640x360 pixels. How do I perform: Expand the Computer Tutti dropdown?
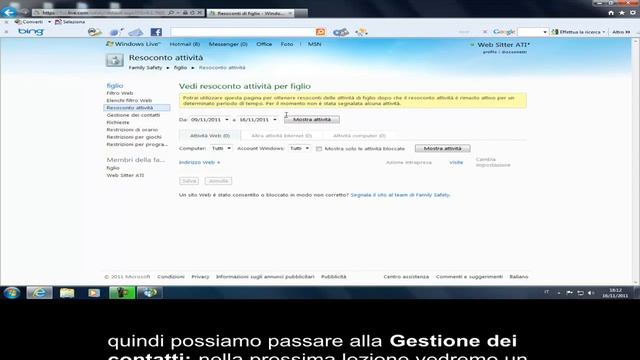[x=221, y=149]
